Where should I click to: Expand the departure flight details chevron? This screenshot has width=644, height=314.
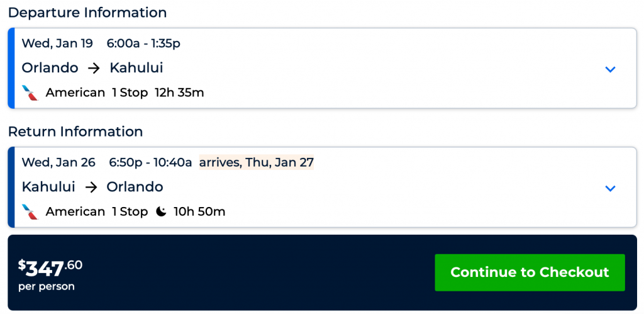[x=610, y=69]
